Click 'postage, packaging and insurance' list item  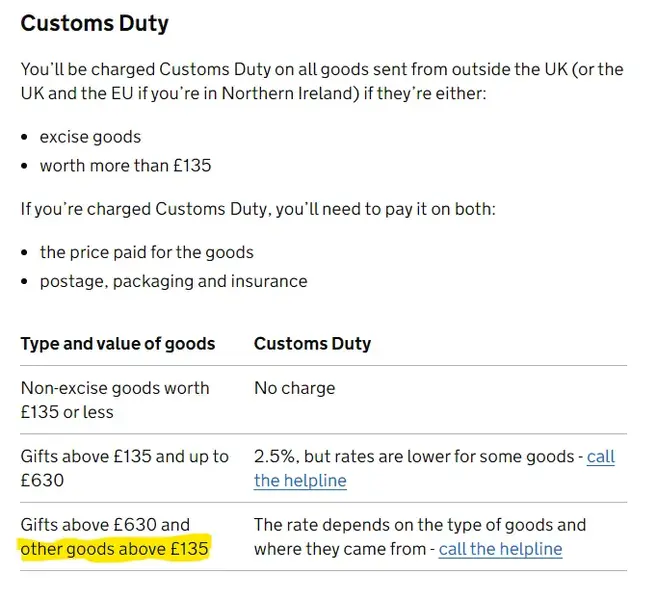[x=173, y=281]
